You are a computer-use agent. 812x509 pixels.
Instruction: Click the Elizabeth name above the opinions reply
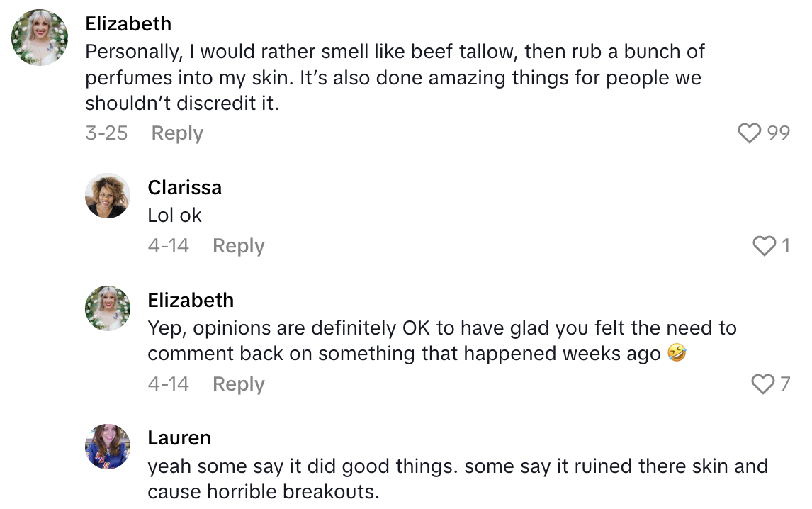coord(191,300)
